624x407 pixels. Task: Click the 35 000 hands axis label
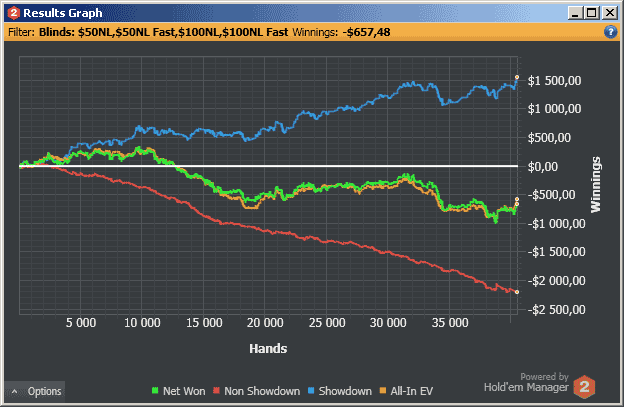[x=450, y=323]
